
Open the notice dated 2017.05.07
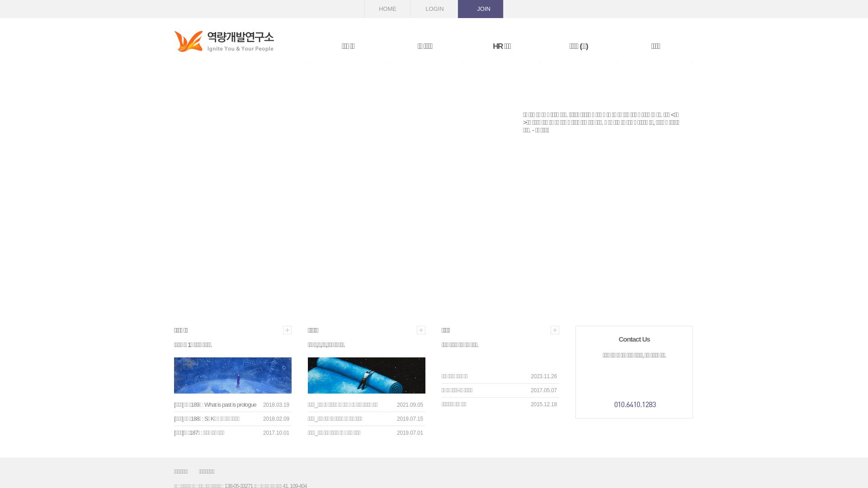point(457,390)
